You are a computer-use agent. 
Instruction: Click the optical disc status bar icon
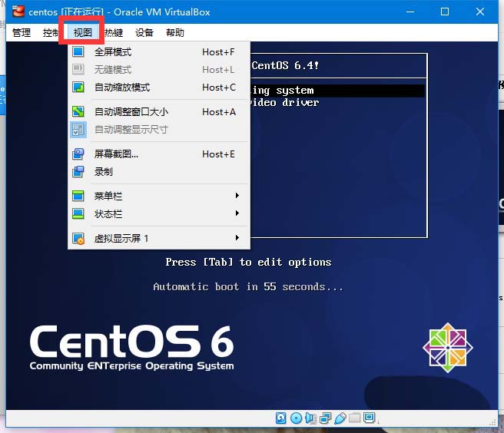(x=296, y=418)
